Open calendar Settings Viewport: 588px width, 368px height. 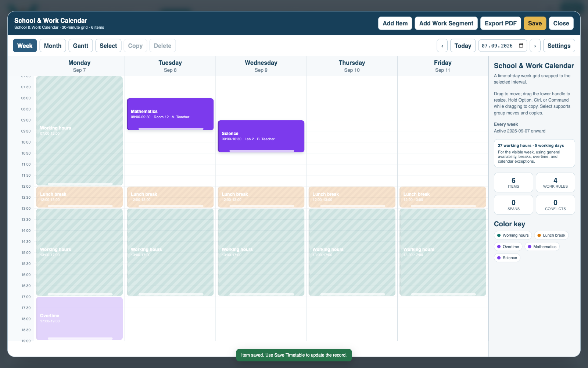click(559, 46)
